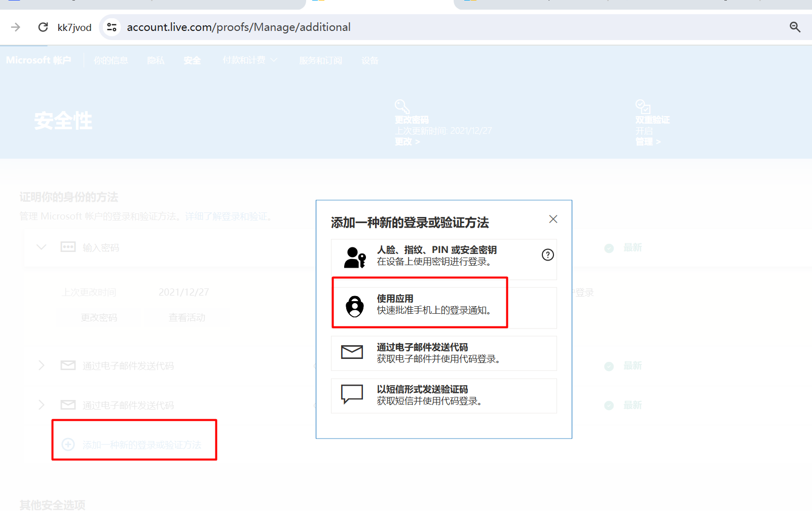Collapse the 输入密码 section chevron
The width and height of the screenshot is (812, 511).
(x=42, y=247)
